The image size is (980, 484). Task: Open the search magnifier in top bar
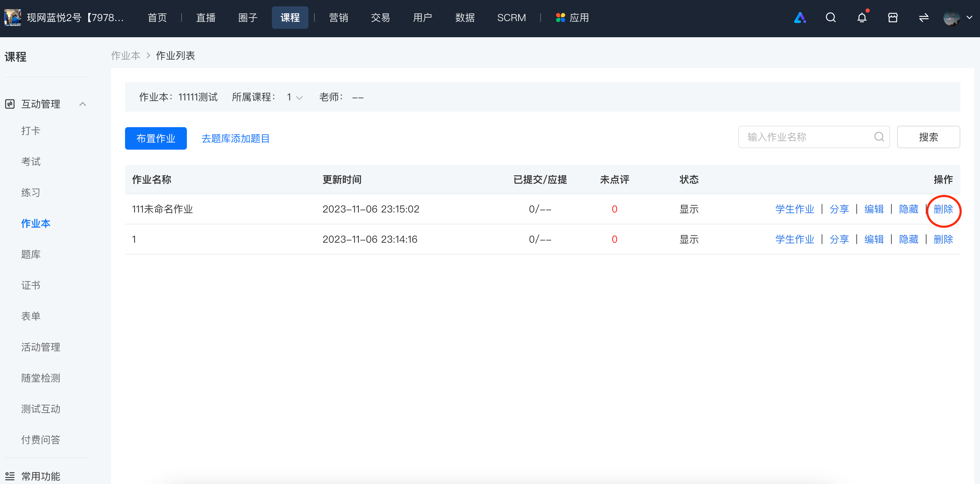pyautogui.click(x=830, y=18)
